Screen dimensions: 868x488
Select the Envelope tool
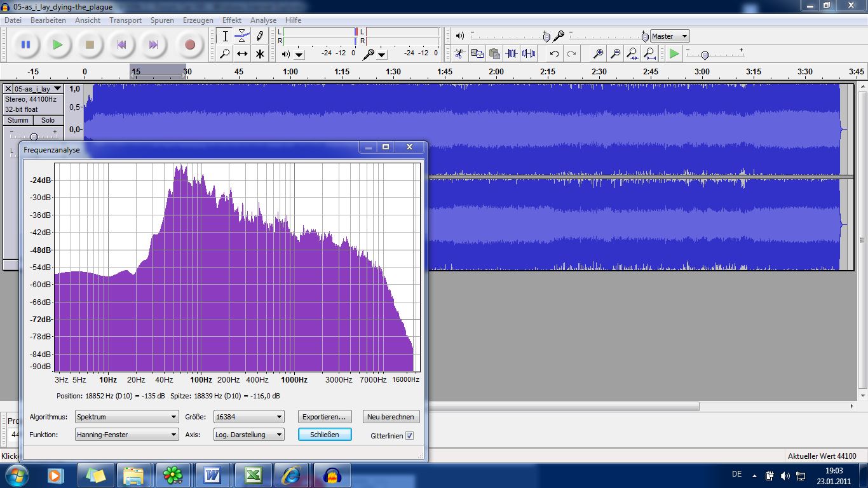pyautogui.click(x=242, y=36)
